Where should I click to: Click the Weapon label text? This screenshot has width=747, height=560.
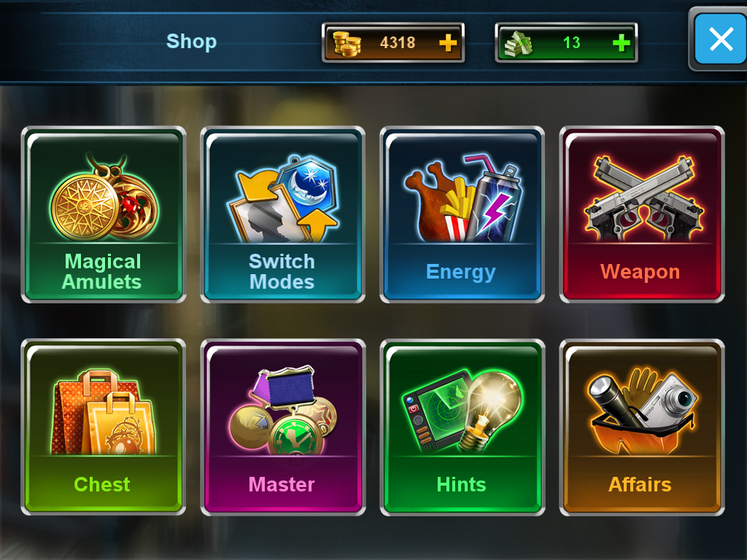click(640, 272)
